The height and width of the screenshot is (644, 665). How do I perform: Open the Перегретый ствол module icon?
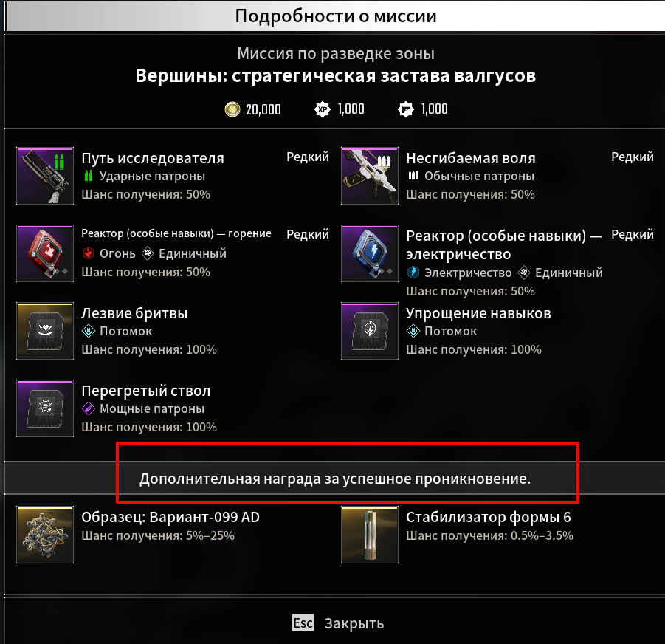click(45, 408)
